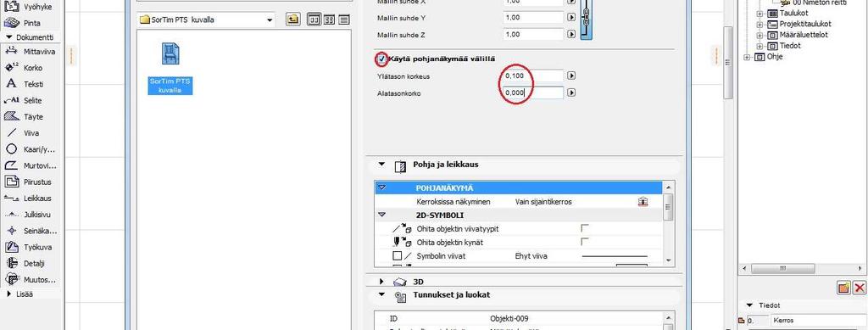Image resolution: width=868 pixels, height=330 pixels.
Task: Select the Mittaviiva dimension tool
Action: click(30, 52)
